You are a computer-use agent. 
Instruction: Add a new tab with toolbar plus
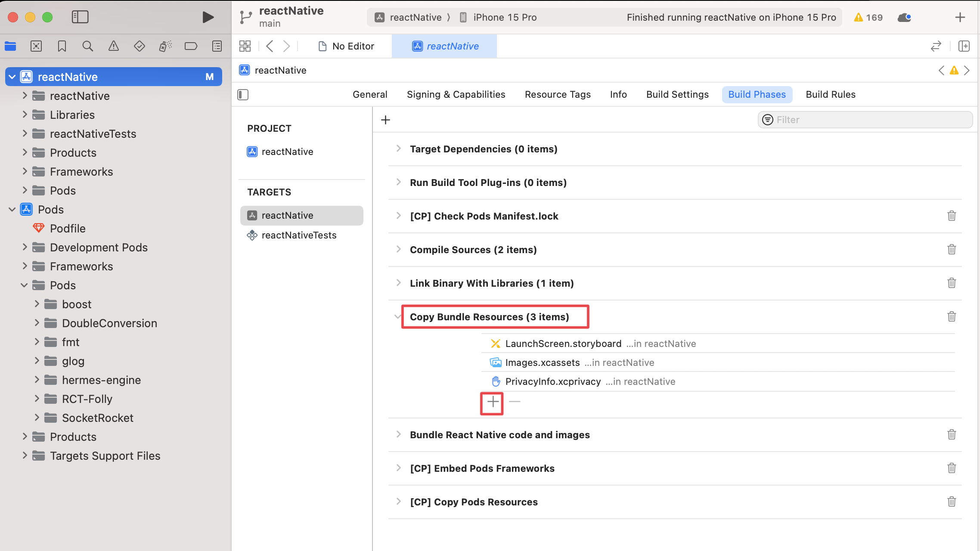pos(960,17)
